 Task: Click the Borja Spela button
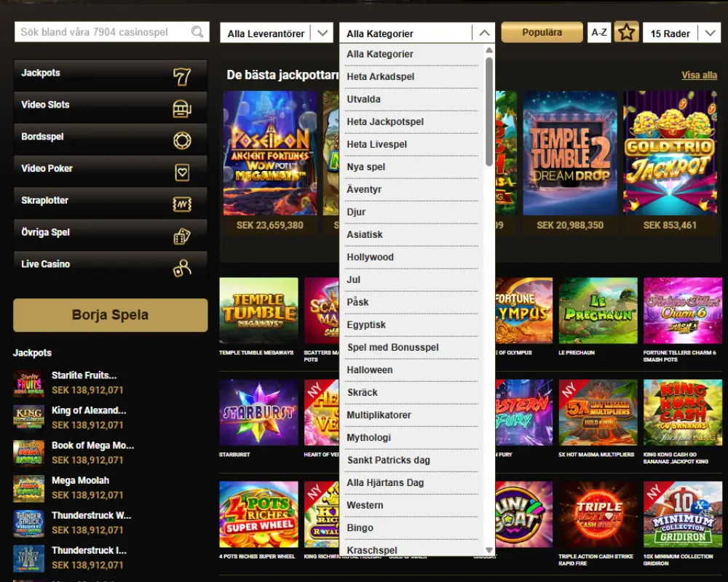[x=111, y=315]
